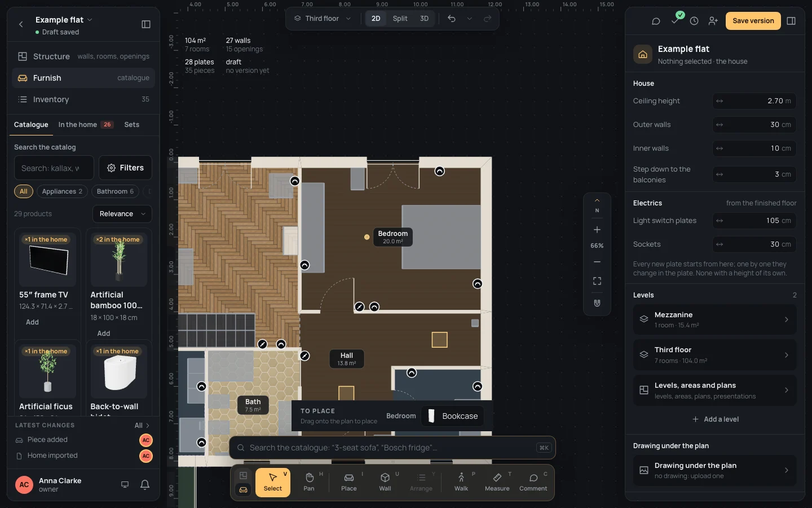This screenshot has width=812, height=508.
Task: Open the notifications bell
Action: click(145, 484)
